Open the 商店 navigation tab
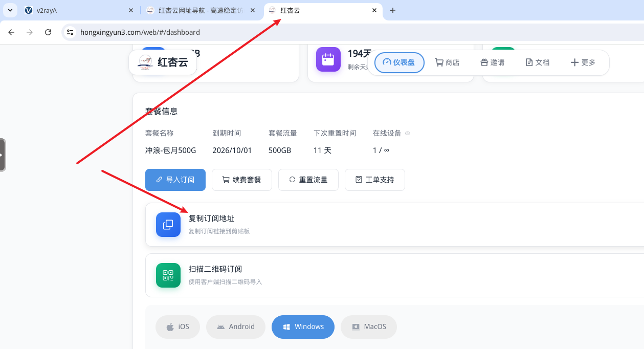Image resolution: width=644 pixels, height=349 pixels. click(x=447, y=62)
